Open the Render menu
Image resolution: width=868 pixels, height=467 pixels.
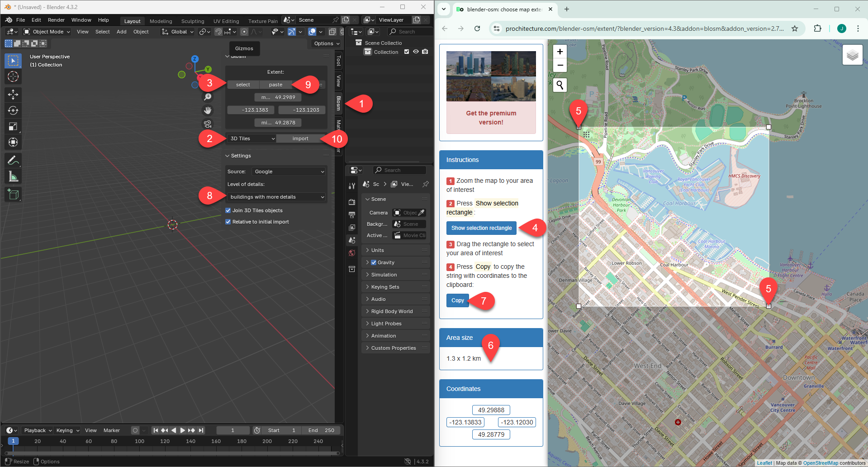click(56, 20)
